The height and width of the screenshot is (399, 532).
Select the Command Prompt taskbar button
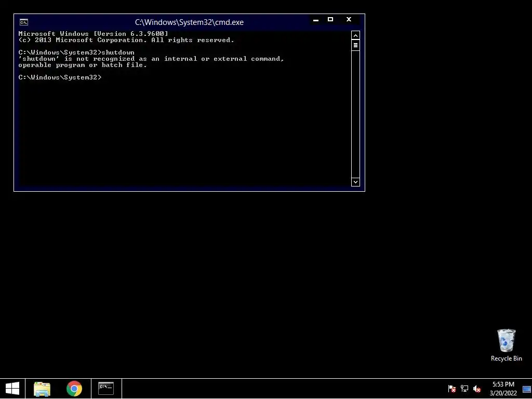click(x=106, y=389)
